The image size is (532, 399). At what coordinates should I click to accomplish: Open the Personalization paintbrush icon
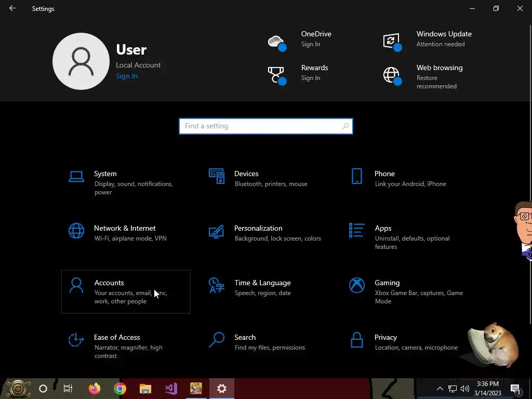click(217, 231)
